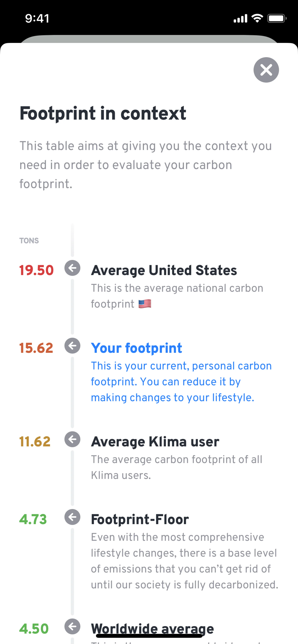Tap the Wi-Fi status icon
The width and height of the screenshot is (298, 644).
257,18
